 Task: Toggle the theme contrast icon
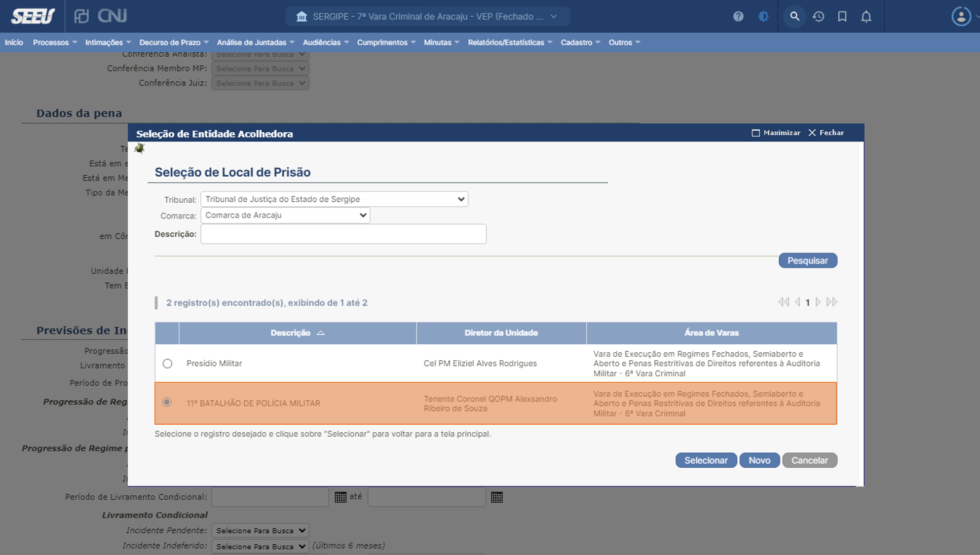tap(763, 16)
